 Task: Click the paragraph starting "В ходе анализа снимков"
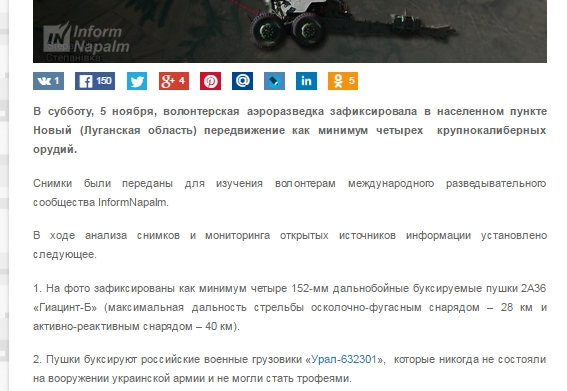click(x=290, y=245)
